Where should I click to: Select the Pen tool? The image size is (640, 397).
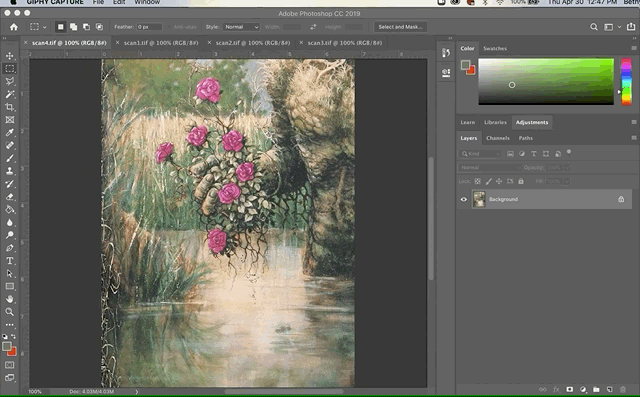[x=9, y=248]
